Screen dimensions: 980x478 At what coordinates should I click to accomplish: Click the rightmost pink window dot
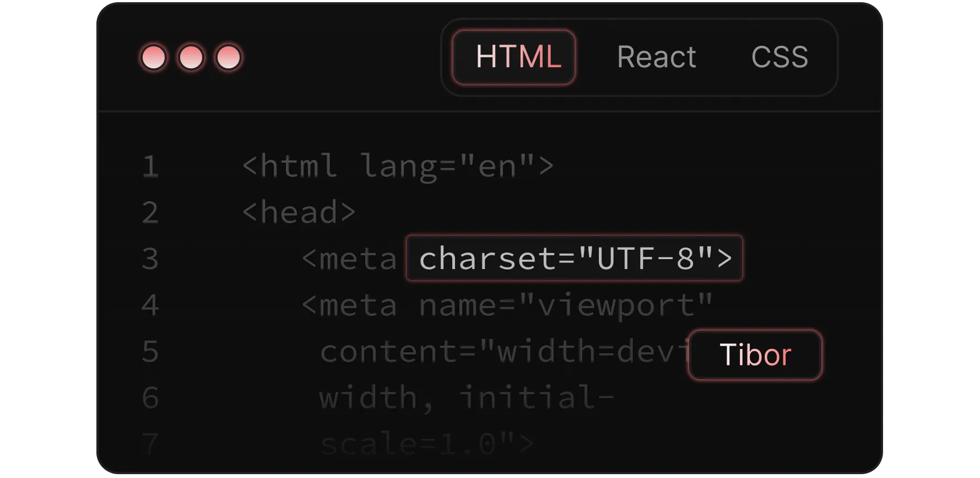[x=229, y=57]
